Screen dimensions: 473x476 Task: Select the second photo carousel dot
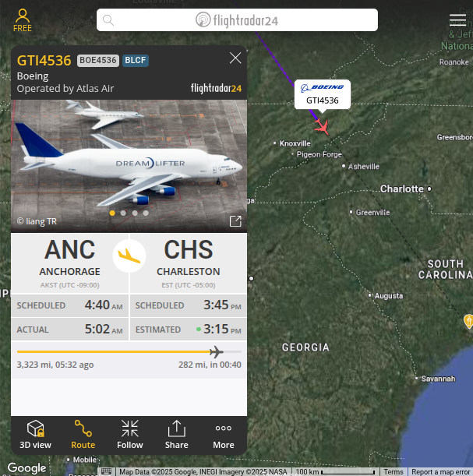pyautogui.click(x=123, y=213)
